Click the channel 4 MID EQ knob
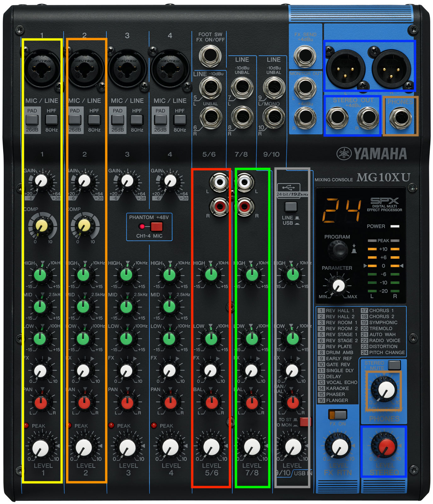 click(x=169, y=306)
